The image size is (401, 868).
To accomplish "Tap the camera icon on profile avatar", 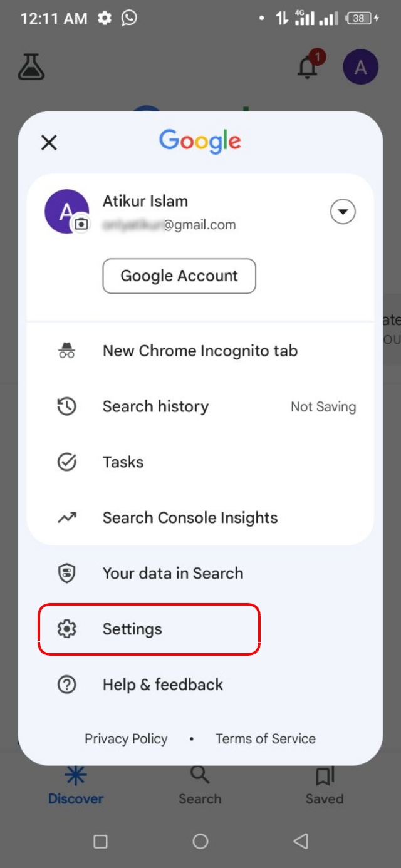I will 81,224.
